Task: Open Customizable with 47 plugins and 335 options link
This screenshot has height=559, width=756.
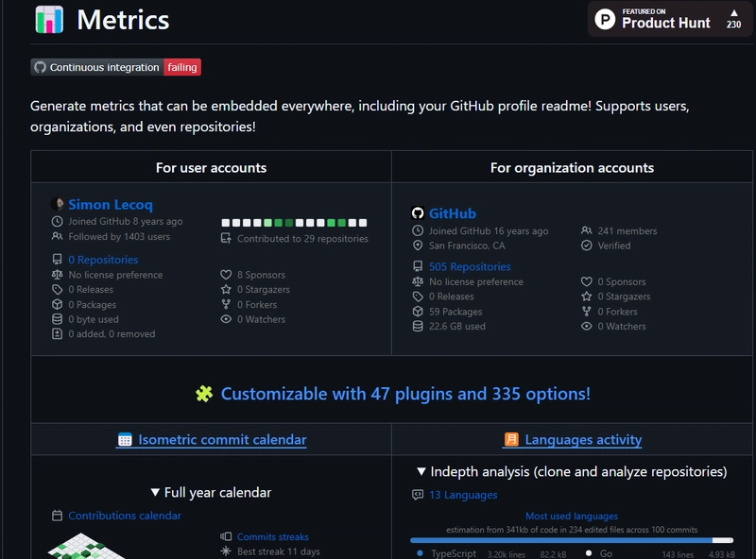Action: point(405,394)
